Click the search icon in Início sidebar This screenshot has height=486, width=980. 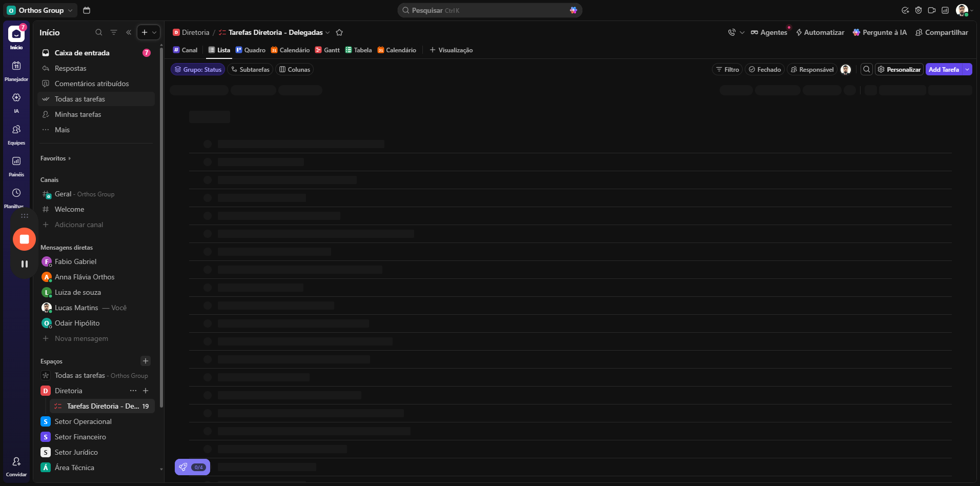click(98, 32)
